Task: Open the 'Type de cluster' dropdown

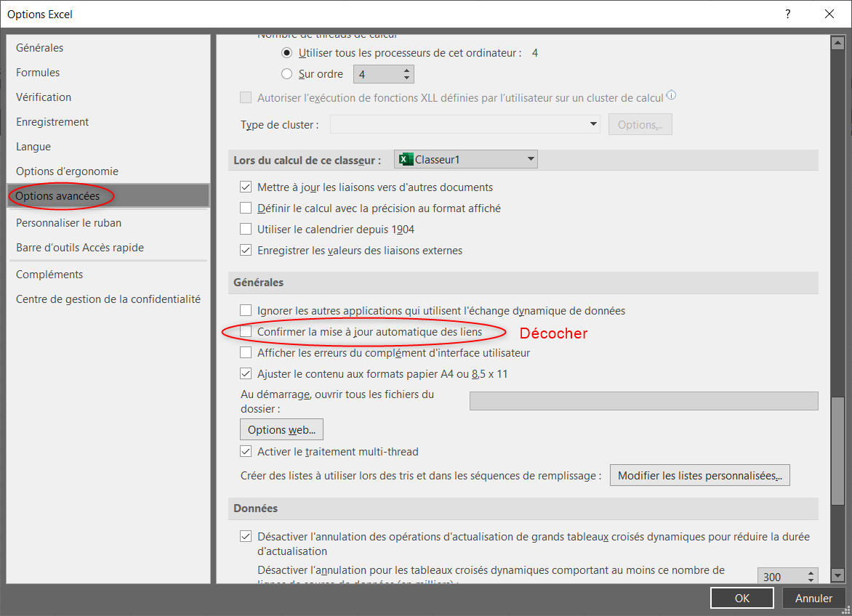Action: [465, 124]
